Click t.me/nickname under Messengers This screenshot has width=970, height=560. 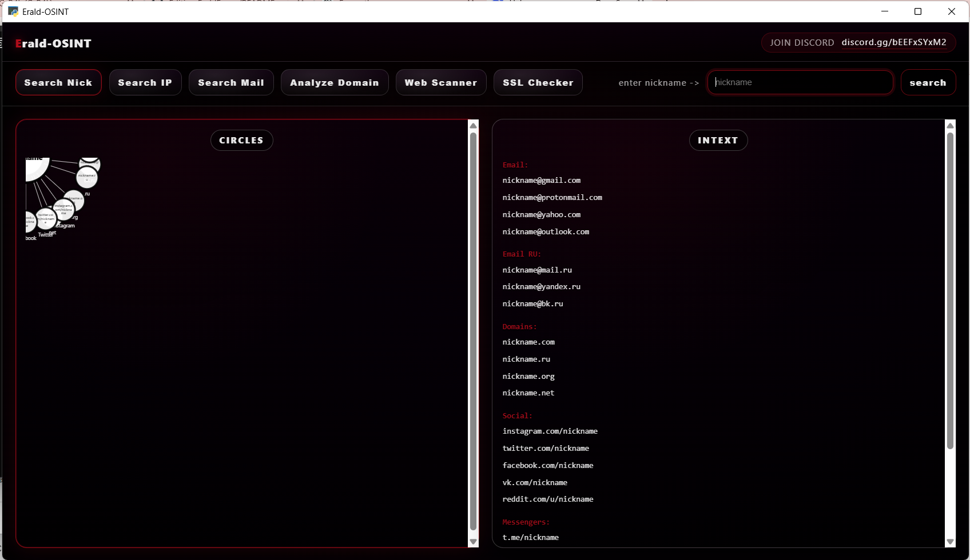pyautogui.click(x=531, y=537)
